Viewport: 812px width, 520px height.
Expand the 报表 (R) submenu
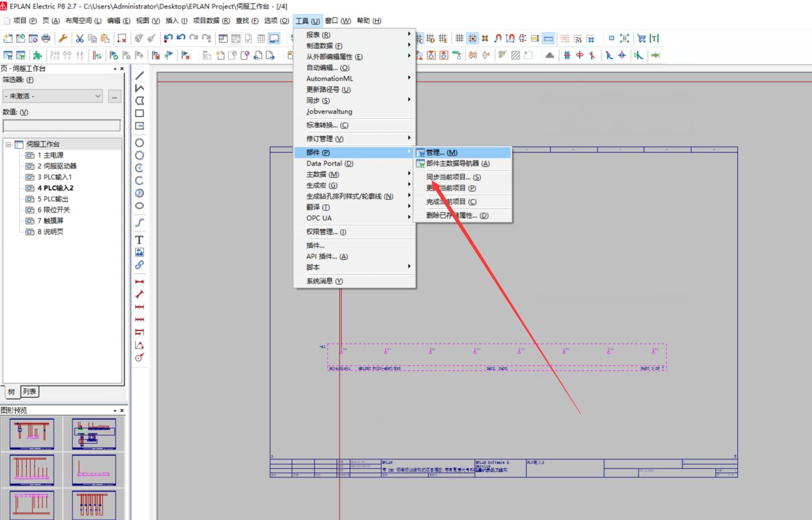(x=354, y=35)
